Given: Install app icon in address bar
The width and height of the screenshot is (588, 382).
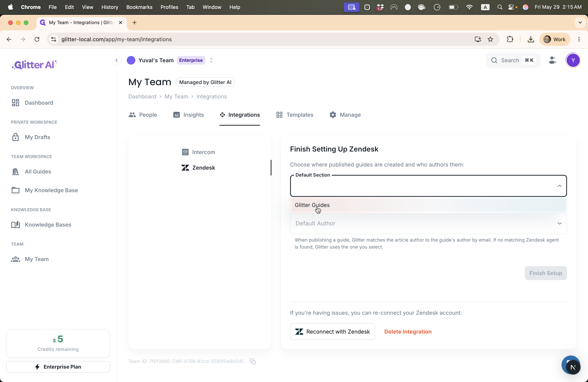Looking at the screenshot, I should 478,39.
